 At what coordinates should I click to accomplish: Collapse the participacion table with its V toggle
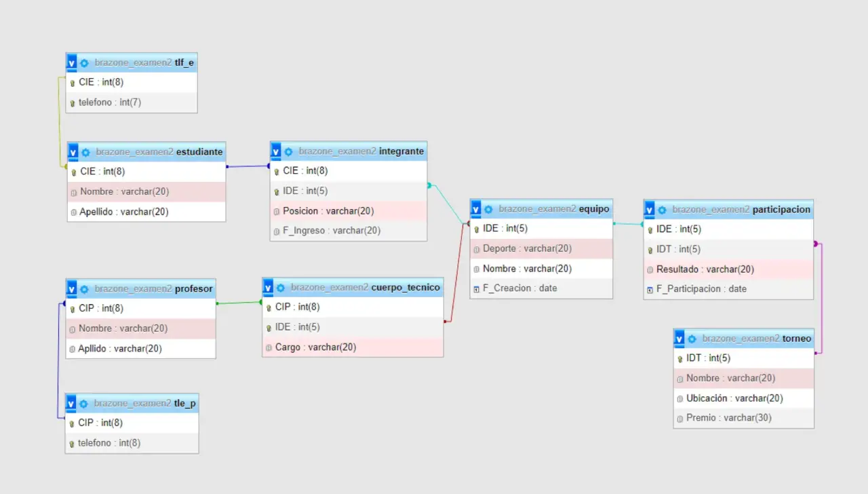tap(650, 210)
